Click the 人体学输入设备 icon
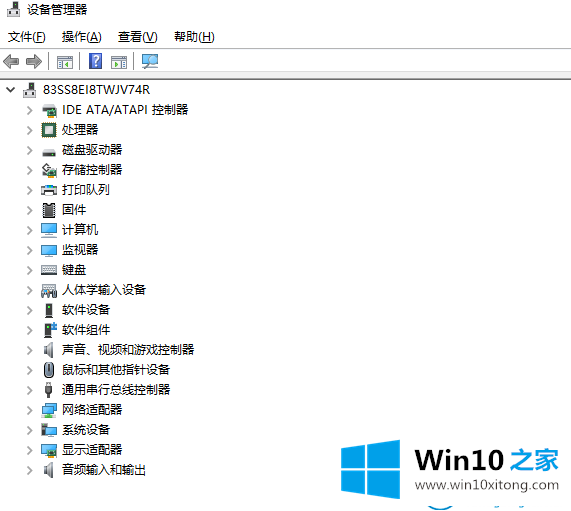 pos(49,290)
